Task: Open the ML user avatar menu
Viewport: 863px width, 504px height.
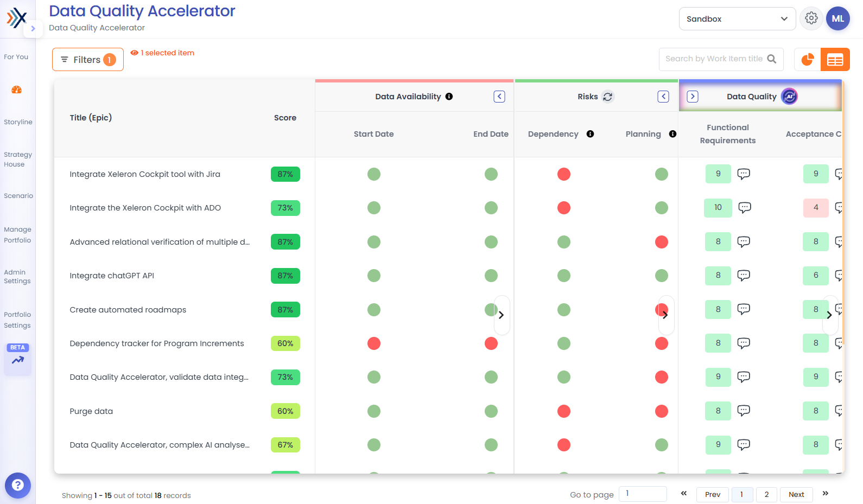Action: (838, 18)
